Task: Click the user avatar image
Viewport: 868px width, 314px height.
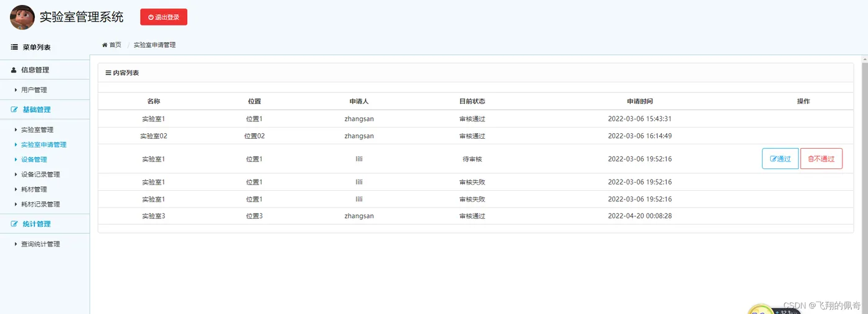Action: click(x=22, y=17)
